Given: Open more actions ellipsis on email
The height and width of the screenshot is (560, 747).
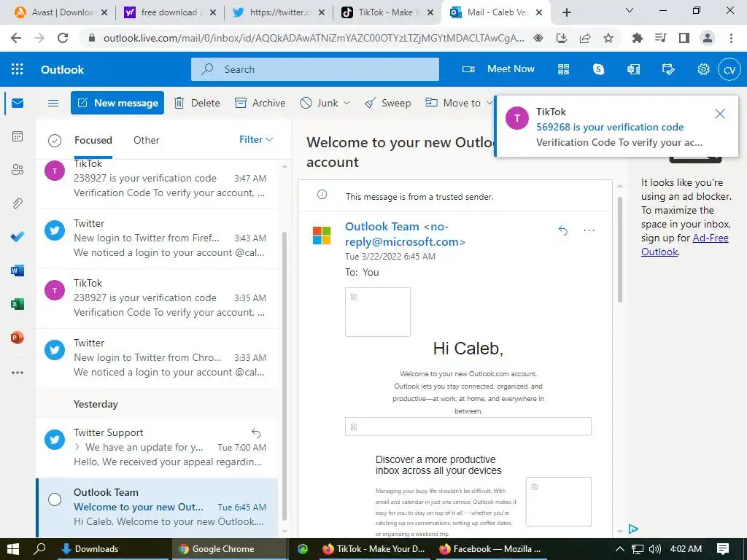Looking at the screenshot, I should click(589, 230).
